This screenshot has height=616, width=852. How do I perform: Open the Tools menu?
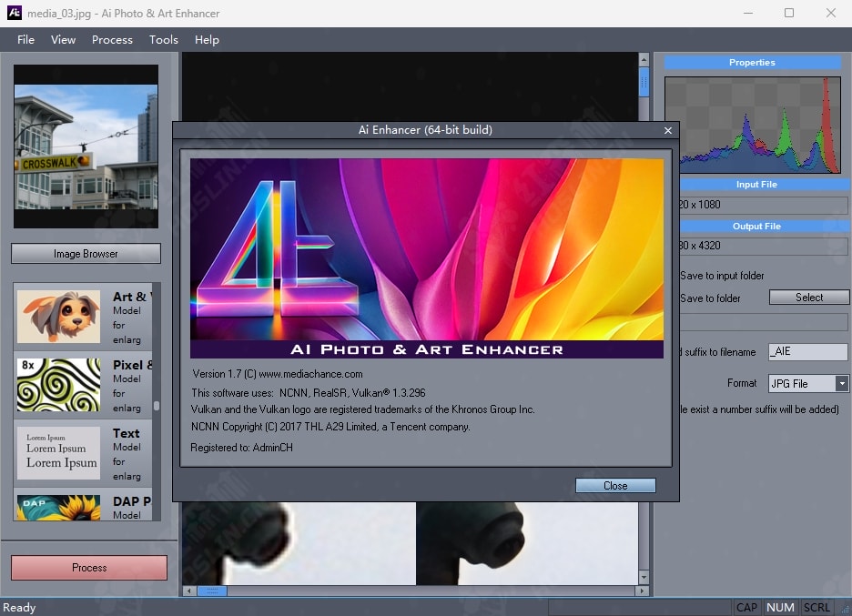pos(164,40)
